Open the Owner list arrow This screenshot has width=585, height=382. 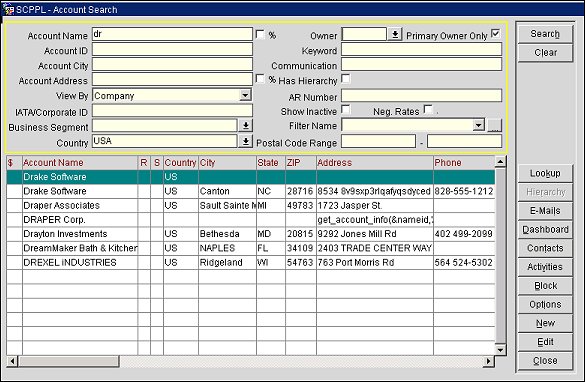coord(395,34)
